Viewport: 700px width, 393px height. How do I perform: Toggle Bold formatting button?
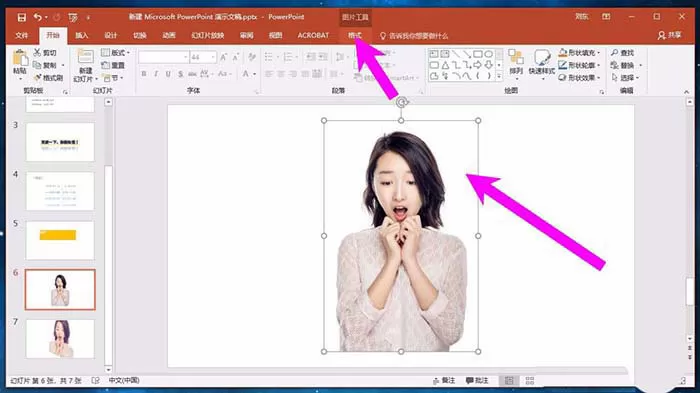[144, 74]
